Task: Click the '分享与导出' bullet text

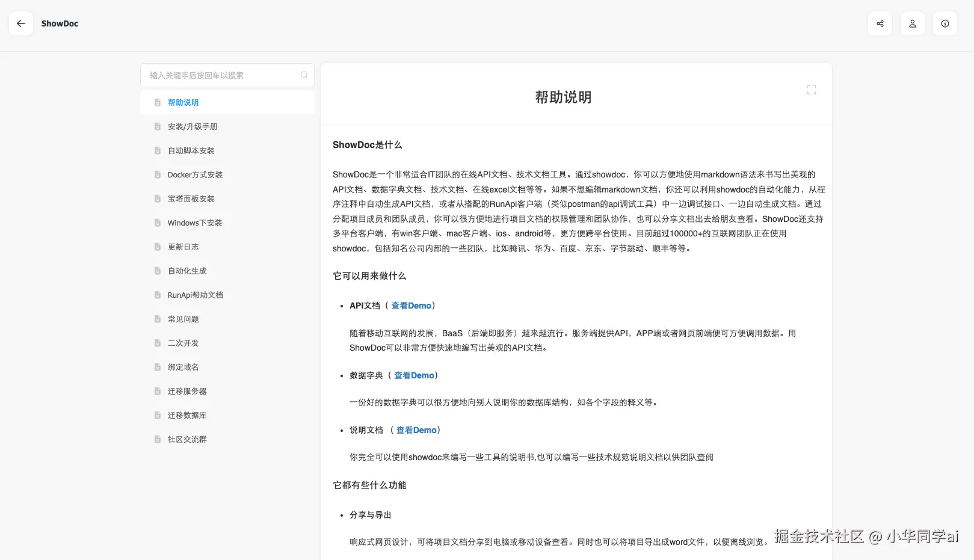Action: (x=371, y=515)
